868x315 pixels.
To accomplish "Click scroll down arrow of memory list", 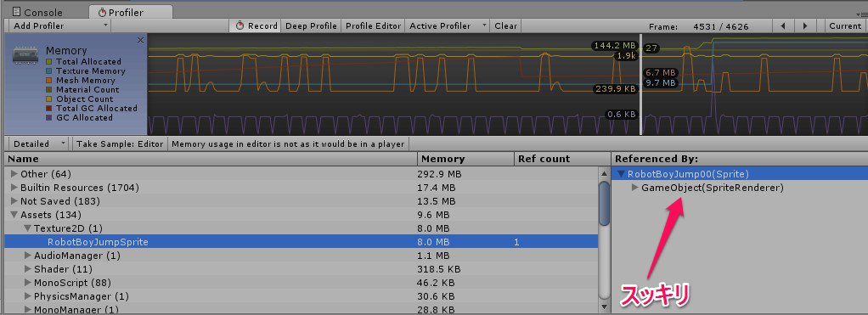I will (x=604, y=306).
